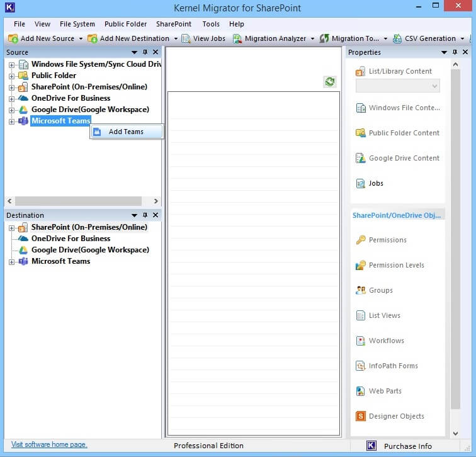Expand Microsoft Teams node in Destination
Screen dimensions: 476x457
tap(11, 262)
